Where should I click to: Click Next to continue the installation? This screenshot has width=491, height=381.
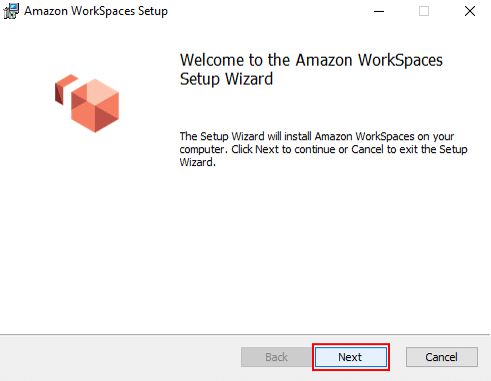[x=351, y=357]
